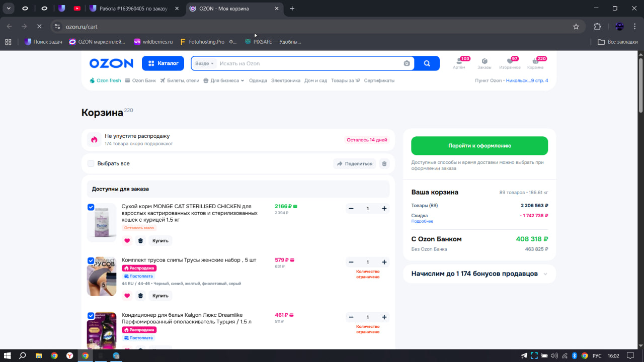Expand the Для бизнеса dropdown
This screenshot has width=644, height=362.
(x=224, y=80)
